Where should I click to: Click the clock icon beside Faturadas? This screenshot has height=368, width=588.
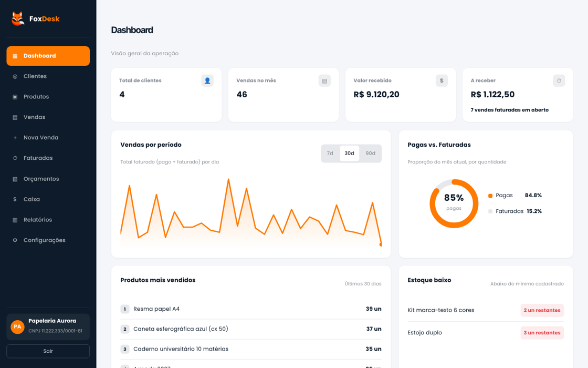(x=15, y=158)
